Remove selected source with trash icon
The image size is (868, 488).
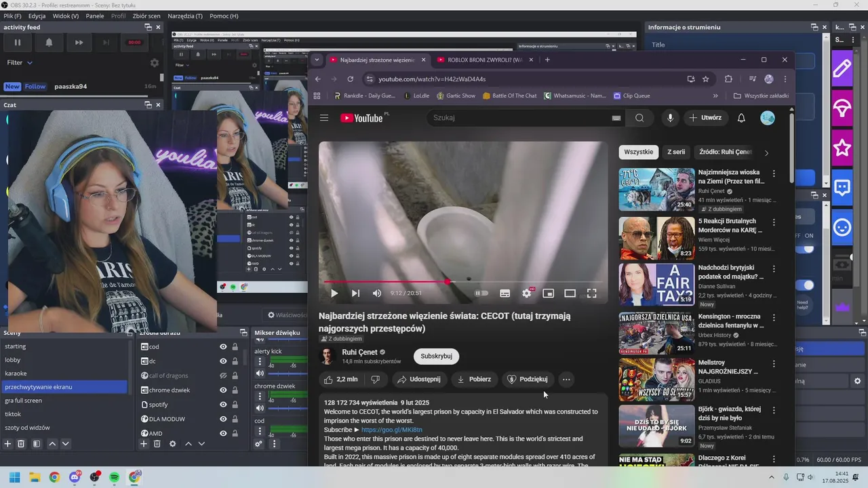click(x=157, y=444)
